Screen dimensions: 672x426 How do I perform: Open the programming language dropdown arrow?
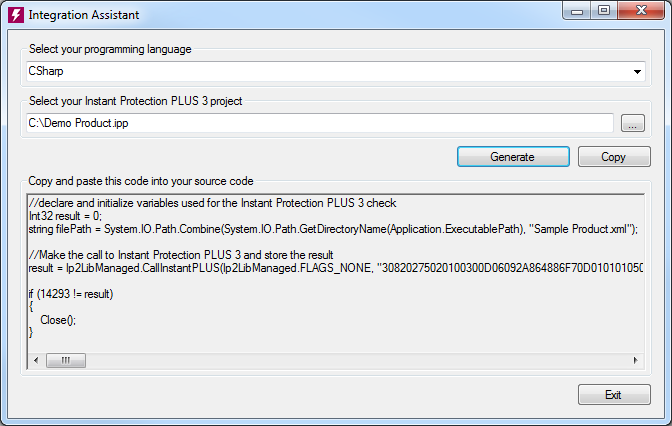pyautogui.click(x=637, y=72)
